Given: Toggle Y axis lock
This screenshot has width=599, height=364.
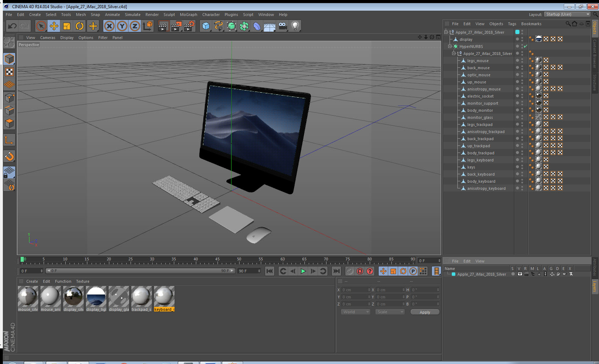Looking at the screenshot, I should pos(122,26).
